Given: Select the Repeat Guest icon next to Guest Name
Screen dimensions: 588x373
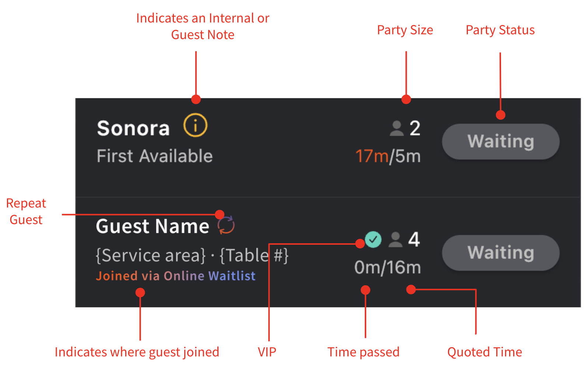Looking at the screenshot, I should (226, 225).
